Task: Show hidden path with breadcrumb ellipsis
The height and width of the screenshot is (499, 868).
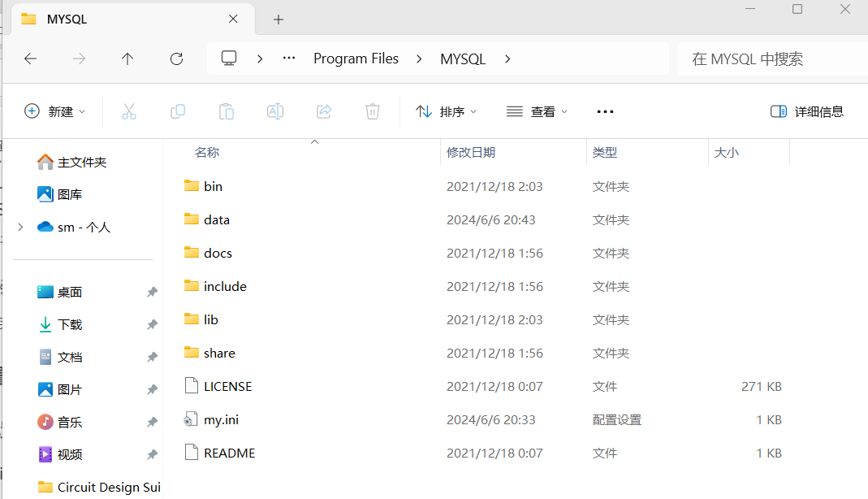Action: pos(289,59)
